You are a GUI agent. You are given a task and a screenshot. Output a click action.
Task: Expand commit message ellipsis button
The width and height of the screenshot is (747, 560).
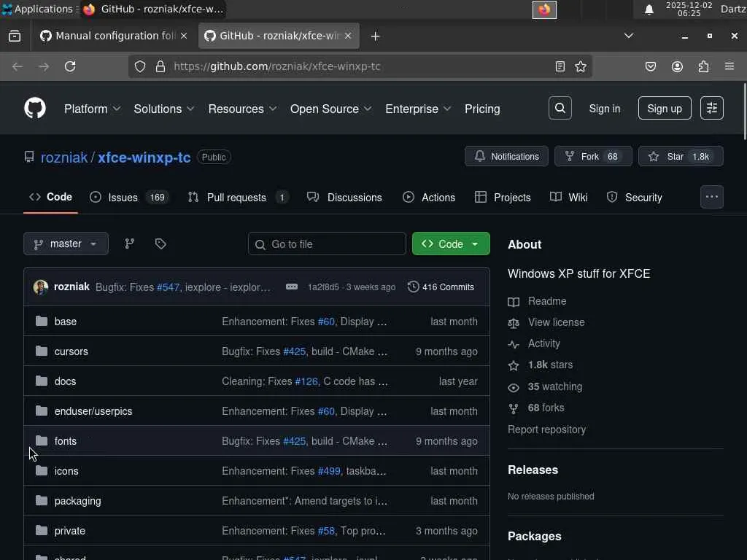coord(292,287)
